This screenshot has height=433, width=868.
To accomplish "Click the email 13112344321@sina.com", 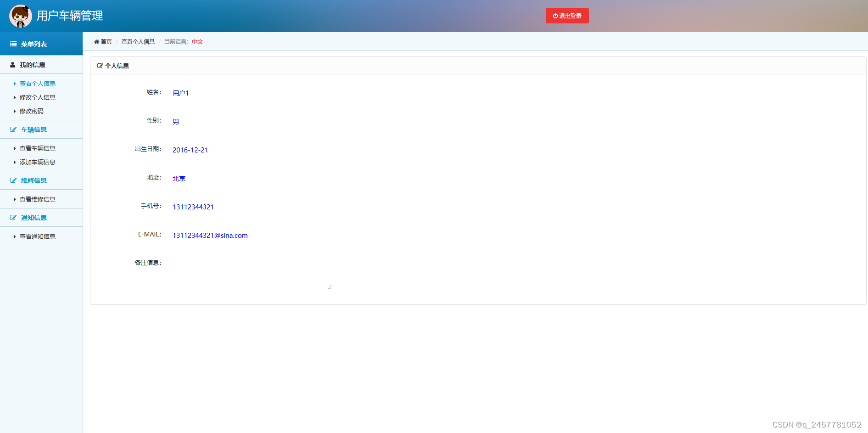I will tap(210, 236).
